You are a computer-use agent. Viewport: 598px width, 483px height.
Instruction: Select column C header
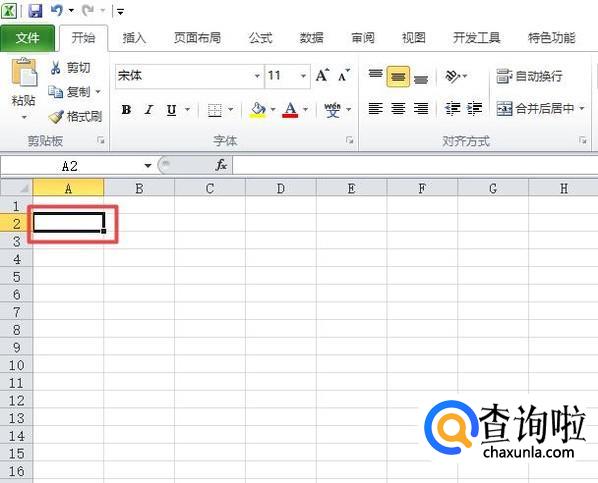210,188
